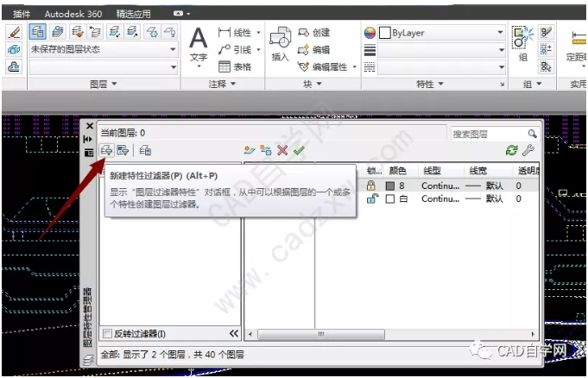Click the layer off icon with bulb
Viewport: 588px width, 378px height.
click(169, 32)
